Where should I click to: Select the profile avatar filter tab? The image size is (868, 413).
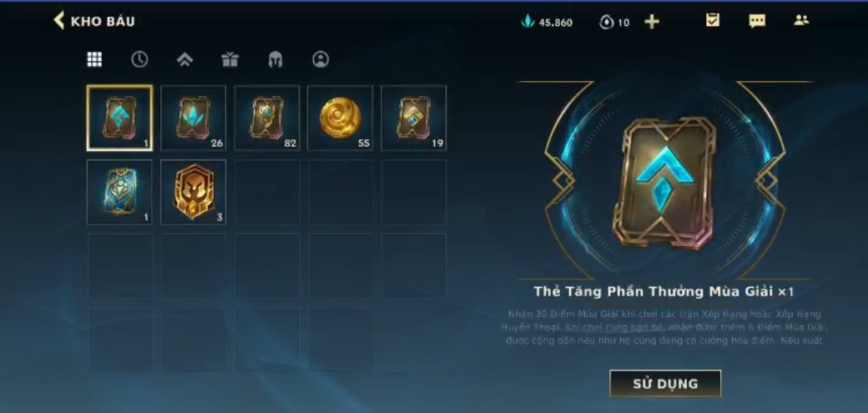320,59
